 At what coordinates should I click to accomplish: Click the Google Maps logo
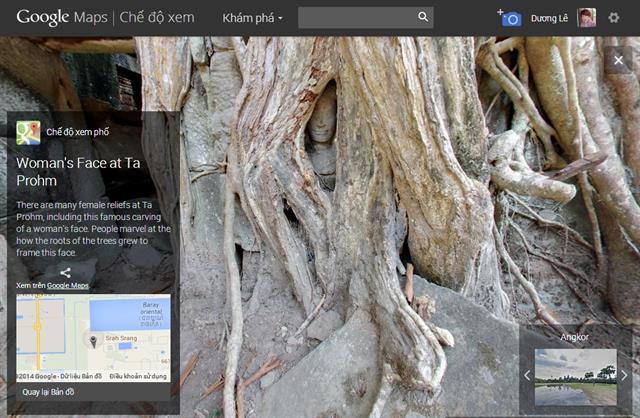click(x=62, y=18)
